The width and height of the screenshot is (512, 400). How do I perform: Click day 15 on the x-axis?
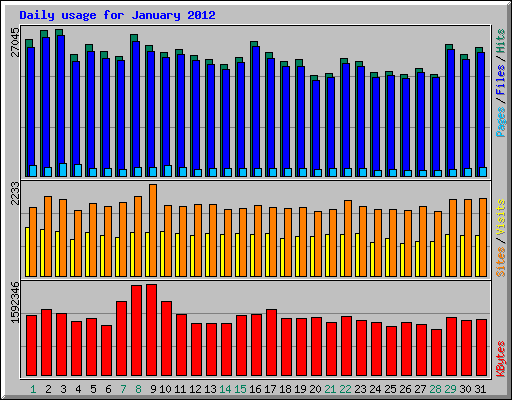click(240, 389)
